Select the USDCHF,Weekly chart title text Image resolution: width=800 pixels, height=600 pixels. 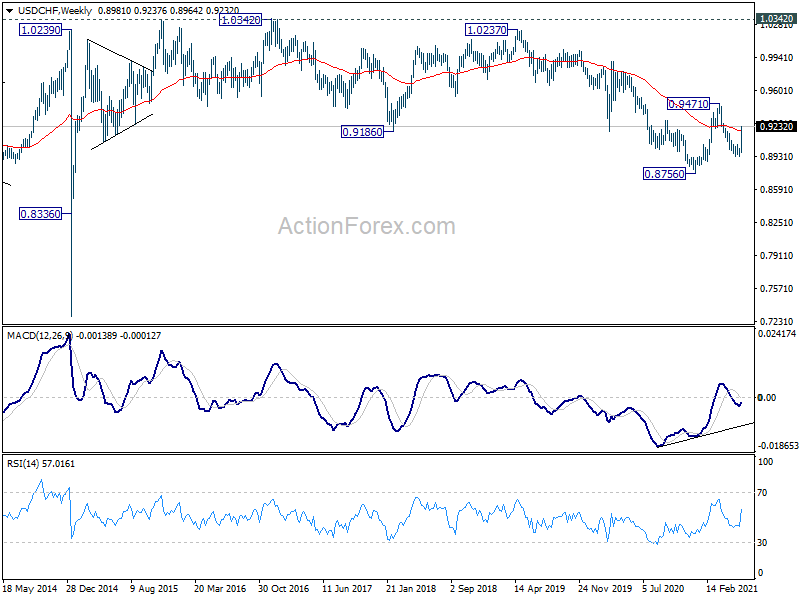click(55, 11)
